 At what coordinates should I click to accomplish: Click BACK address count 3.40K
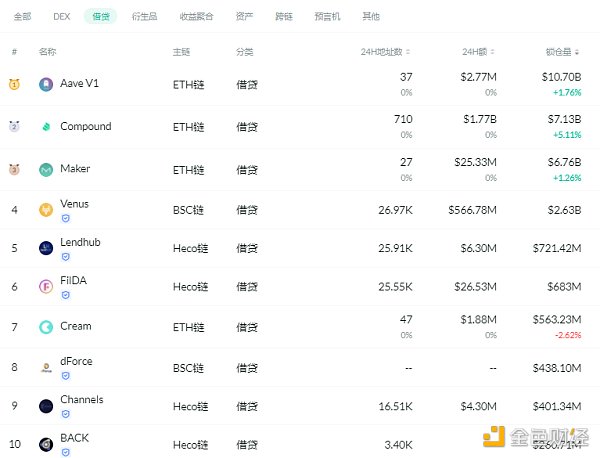[398, 445]
